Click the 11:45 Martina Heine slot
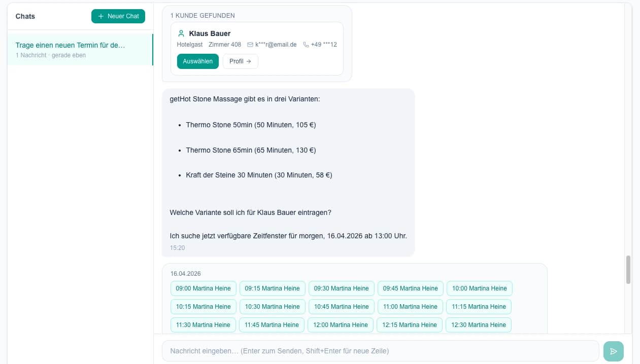 [272, 325]
